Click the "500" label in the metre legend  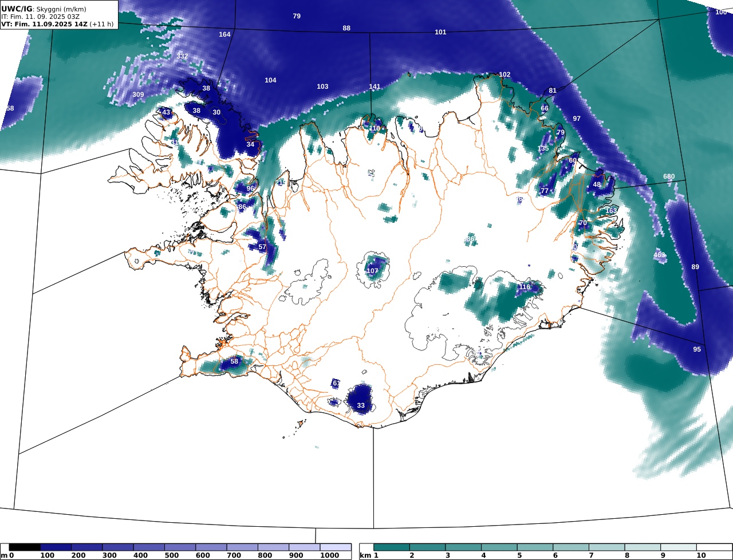[x=172, y=555]
